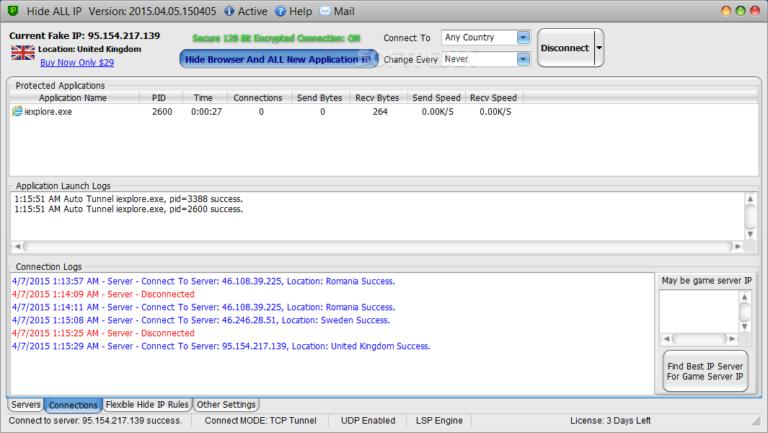The height and width of the screenshot is (433, 768).
Task: Click the Application Launch Logs scroll-up arrow
Action: click(750, 199)
